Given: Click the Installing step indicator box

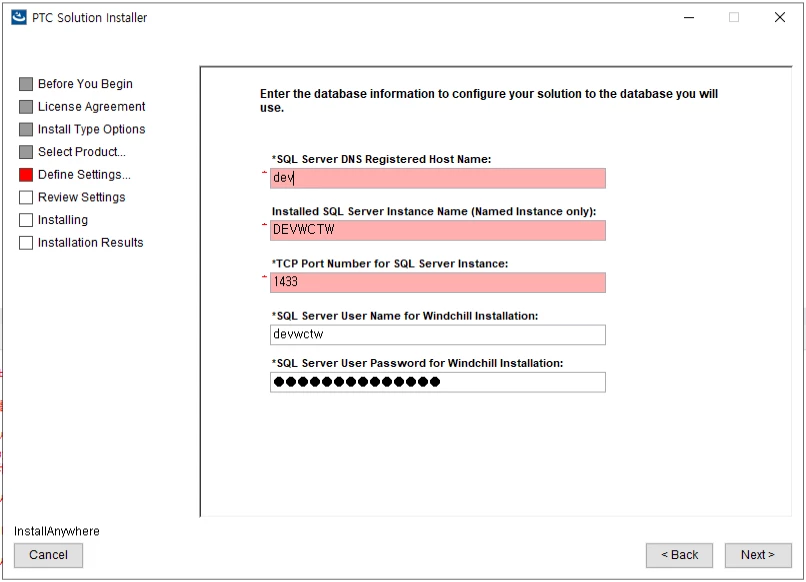Looking at the screenshot, I should pos(26,220).
